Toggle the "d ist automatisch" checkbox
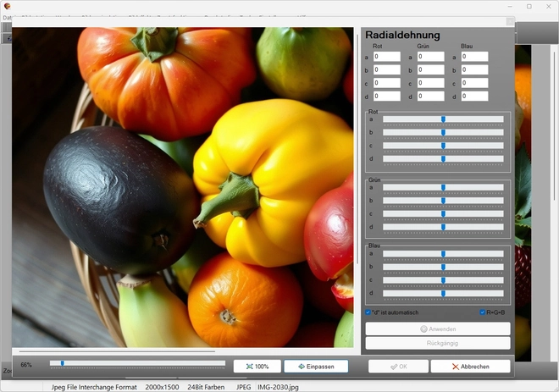Screen dimensions: 559x392 368,312
